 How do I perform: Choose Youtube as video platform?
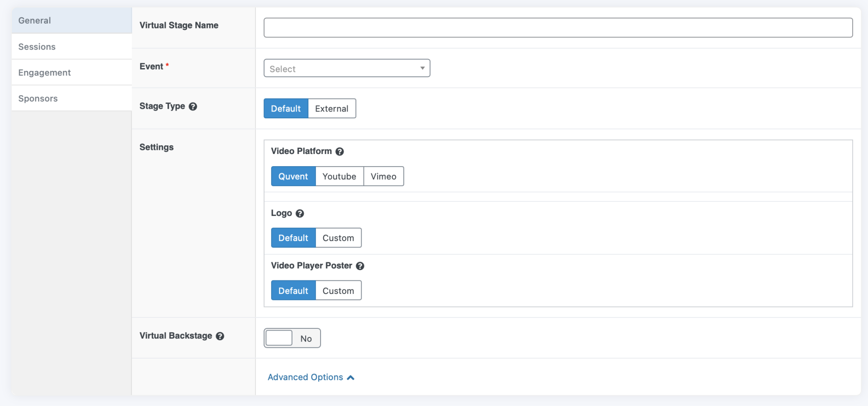coord(339,177)
